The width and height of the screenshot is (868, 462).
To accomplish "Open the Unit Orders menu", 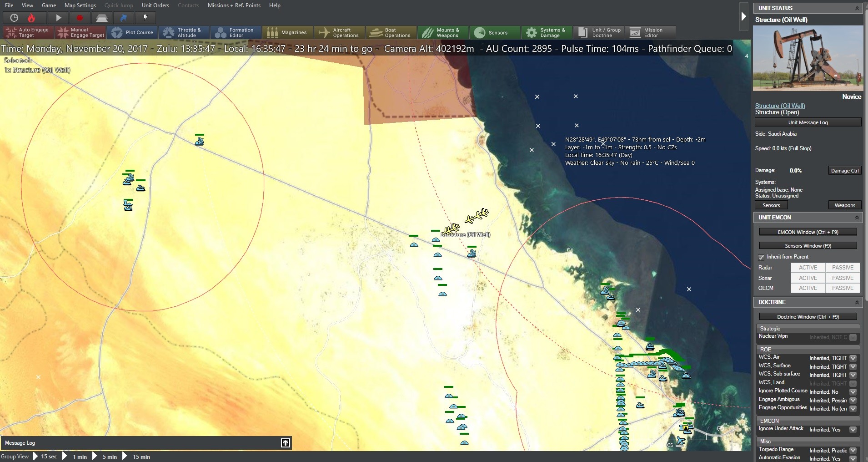I will [155, 5].
